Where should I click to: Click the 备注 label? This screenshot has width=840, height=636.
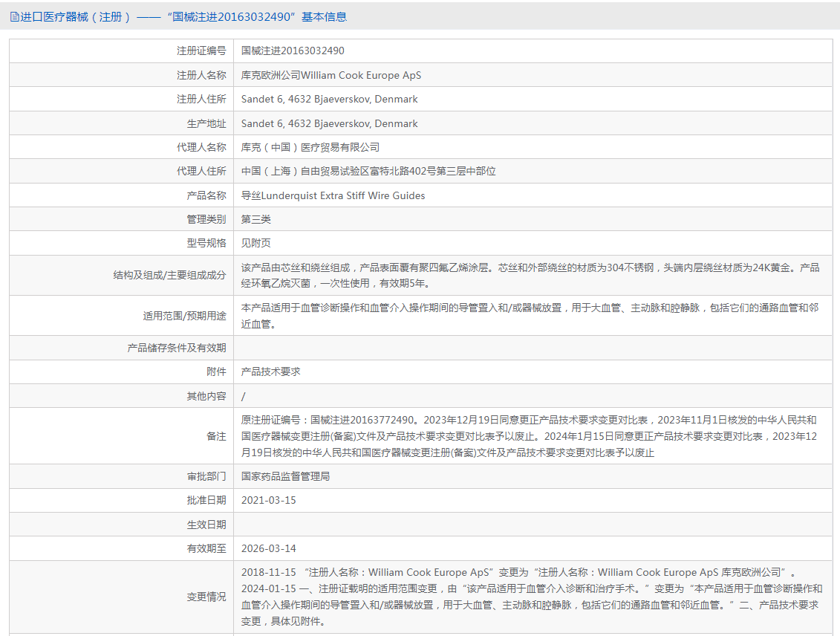[216, 437]
